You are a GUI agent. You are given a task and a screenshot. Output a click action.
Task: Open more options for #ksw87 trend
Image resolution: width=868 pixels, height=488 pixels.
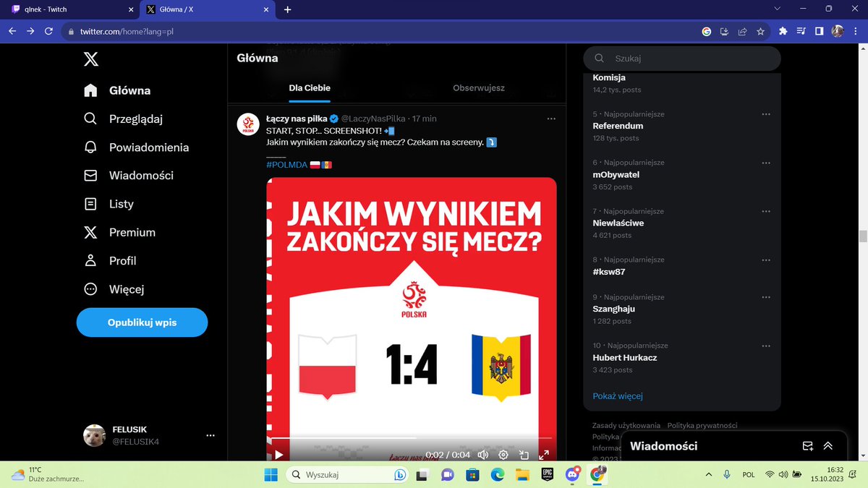766,260
